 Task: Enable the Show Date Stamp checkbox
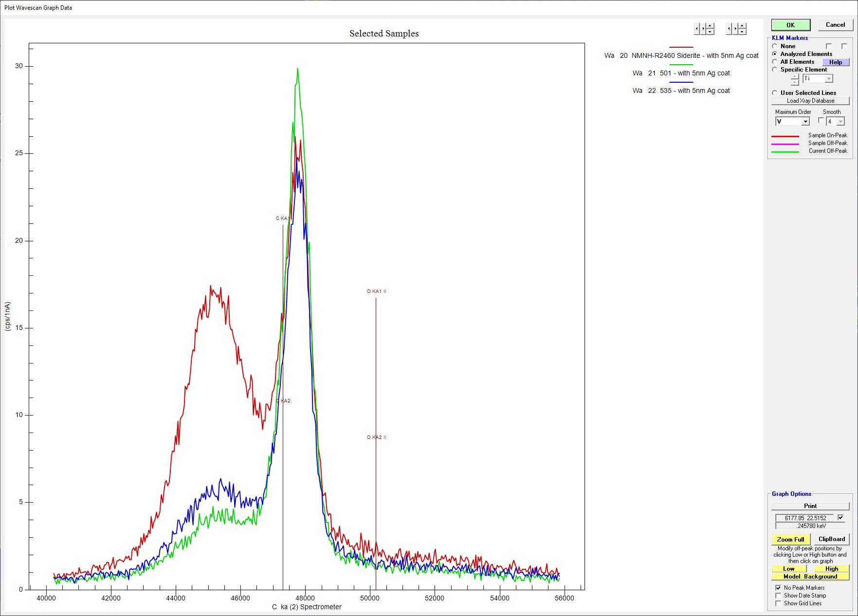coord(778,596)
